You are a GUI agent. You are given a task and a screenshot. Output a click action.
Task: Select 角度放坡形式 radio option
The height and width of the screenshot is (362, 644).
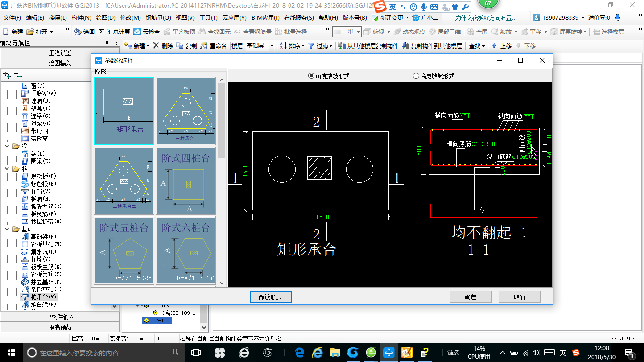(x=329, y=75)
